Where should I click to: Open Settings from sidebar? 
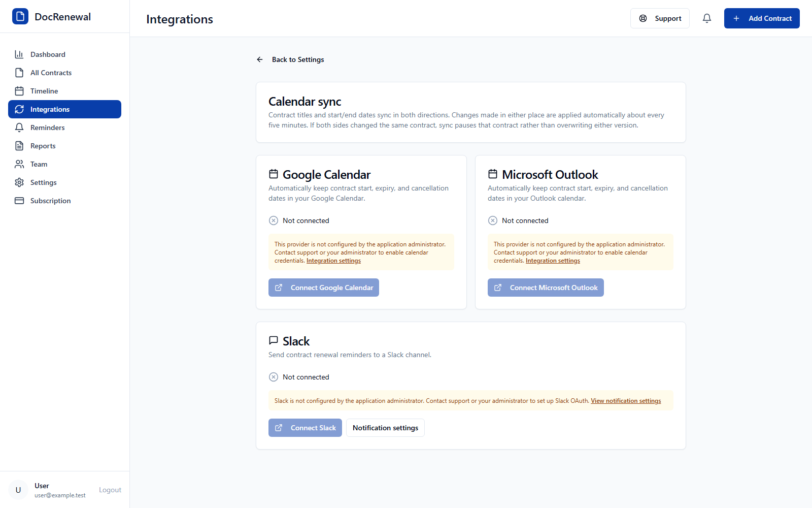[64, 182]
